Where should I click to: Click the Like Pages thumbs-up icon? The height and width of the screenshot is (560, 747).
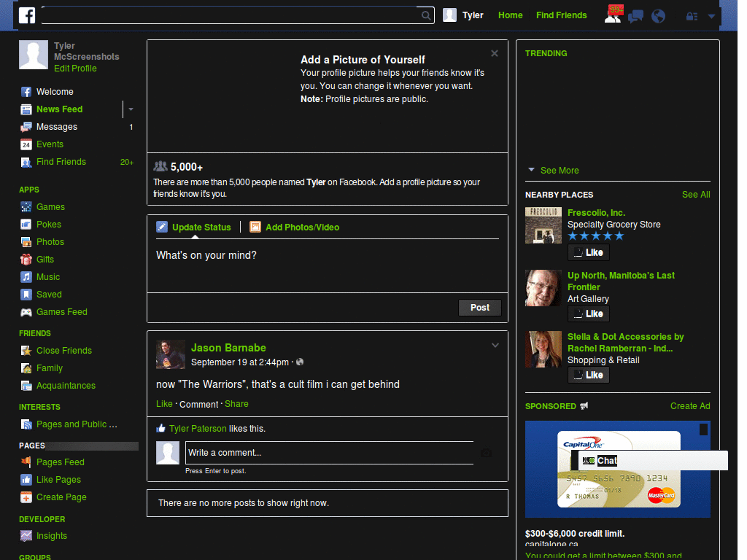tap(26, 480)
